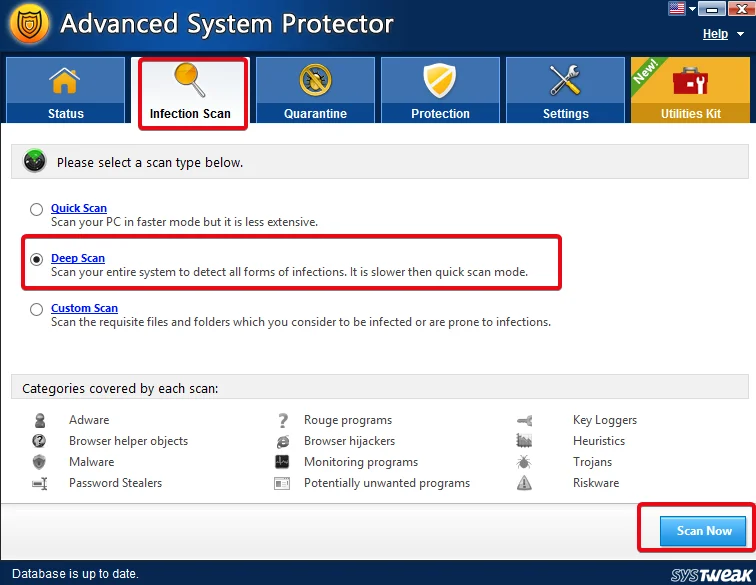Click the Password Stealers icon
756x585 pixels.
tap(40, 483)
